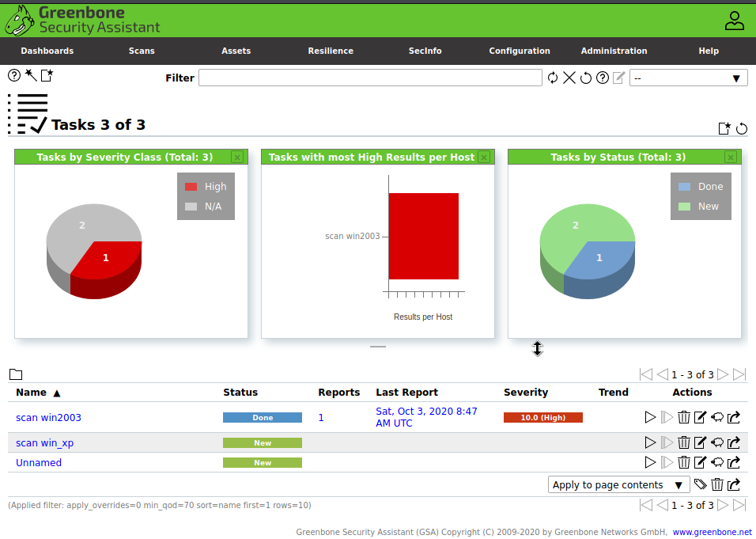The width and height of the screenshot is (756, 539).
Task: Click the new task icon beside the wand
Action: coord(47,75)
